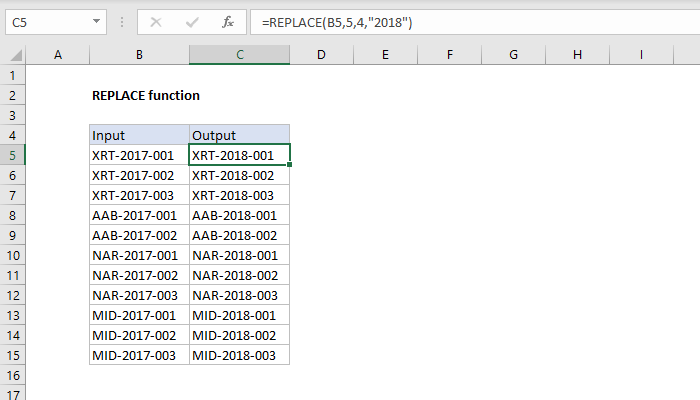Open the Name Box dropdown arrow
This screenshot has width=700, height=400.
pos(96,21)
